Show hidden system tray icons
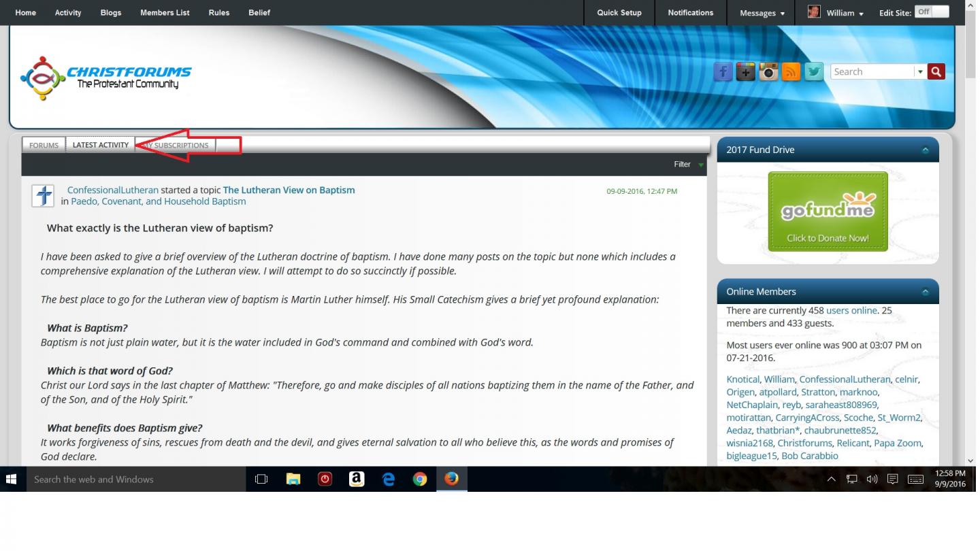 tap(831, 479)
